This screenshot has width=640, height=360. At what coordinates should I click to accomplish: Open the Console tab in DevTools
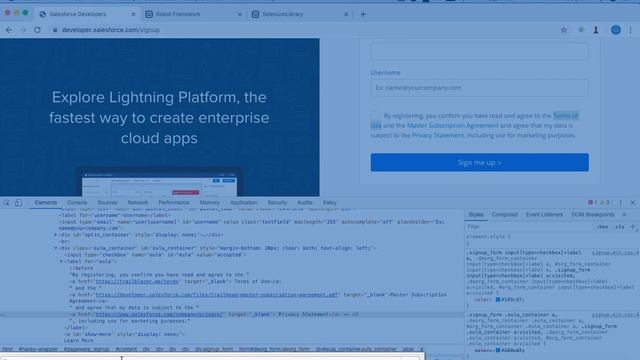pos(77,202)
